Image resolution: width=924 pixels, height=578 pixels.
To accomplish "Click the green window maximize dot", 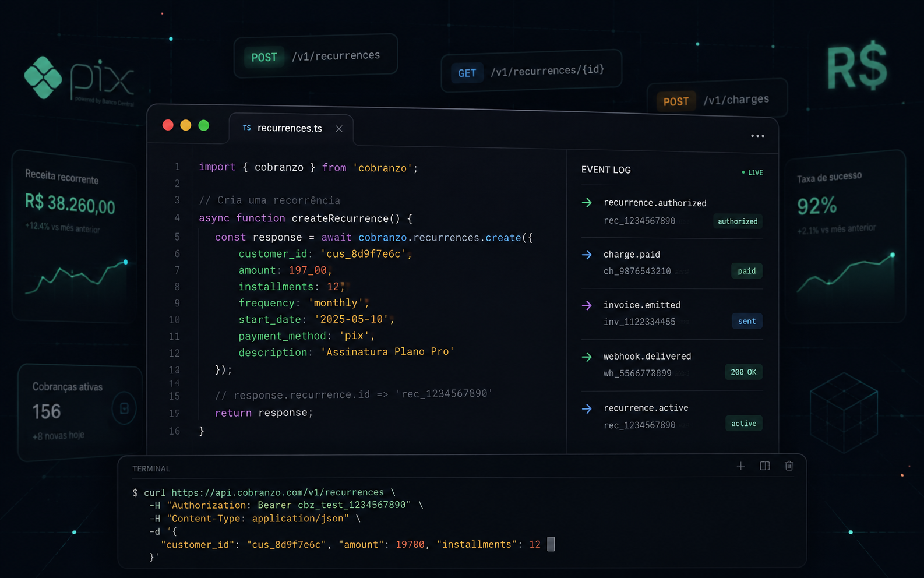I will pyautogui.click(x=203, y=125).
